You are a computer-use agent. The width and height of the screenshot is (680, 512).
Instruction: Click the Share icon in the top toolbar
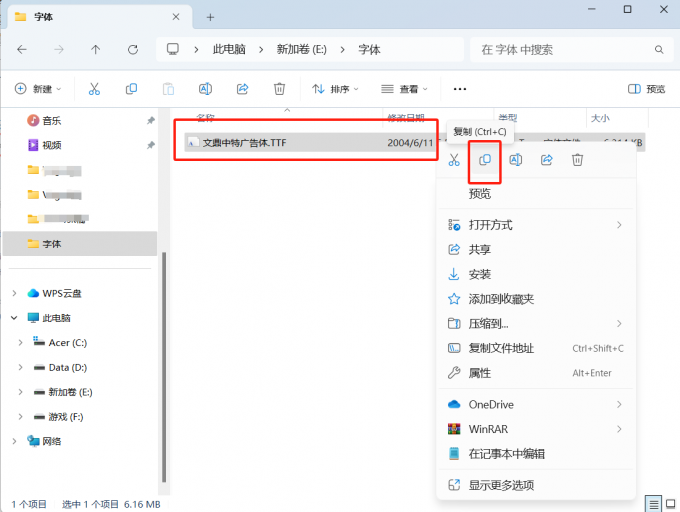click(242, 89)
